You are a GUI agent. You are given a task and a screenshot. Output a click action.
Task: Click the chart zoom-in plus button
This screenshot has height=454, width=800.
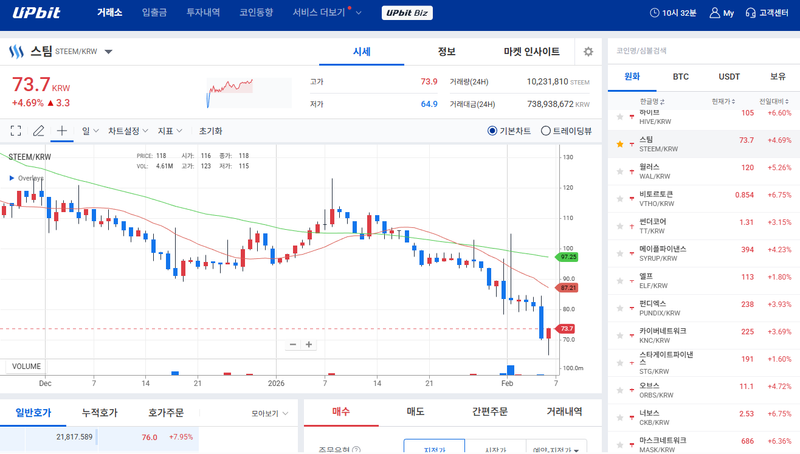[x=309, y=344]
